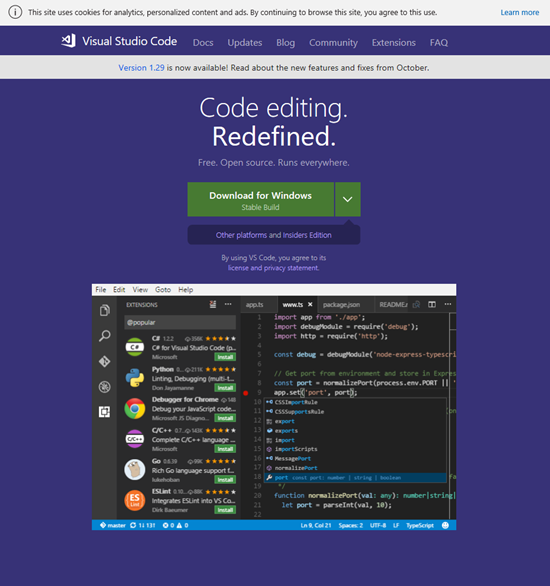Image resolution: width=550 pixels, height=586 pixels.
Task: Open the Updates navigation item
Action: tap(245, 43)
